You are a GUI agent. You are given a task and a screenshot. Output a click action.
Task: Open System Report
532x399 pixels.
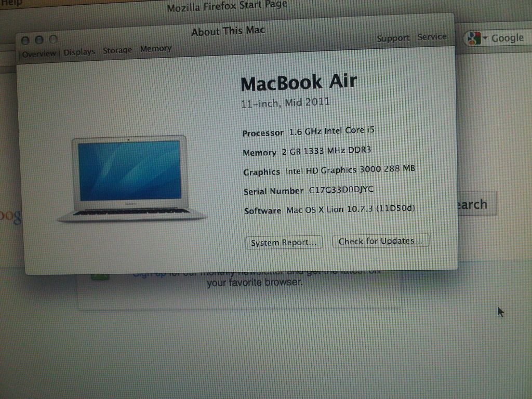(284, 243)
